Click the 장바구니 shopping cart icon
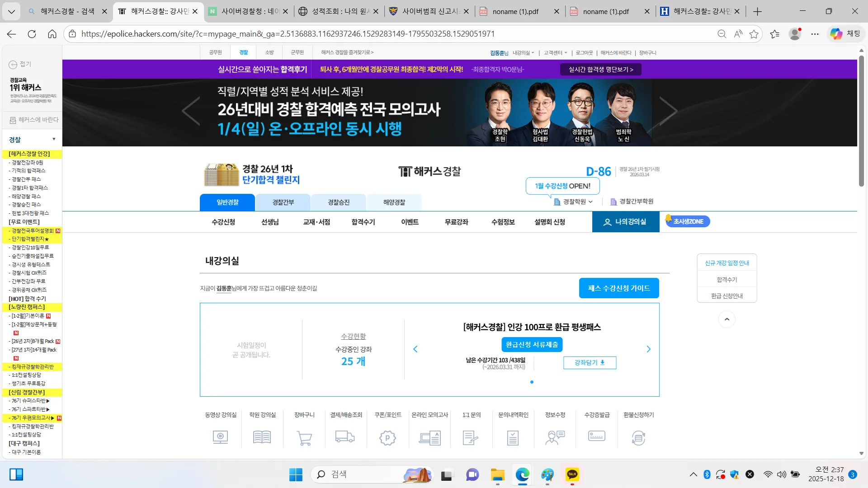The height and width of the screenshot is (488, 868). (304, 438)
